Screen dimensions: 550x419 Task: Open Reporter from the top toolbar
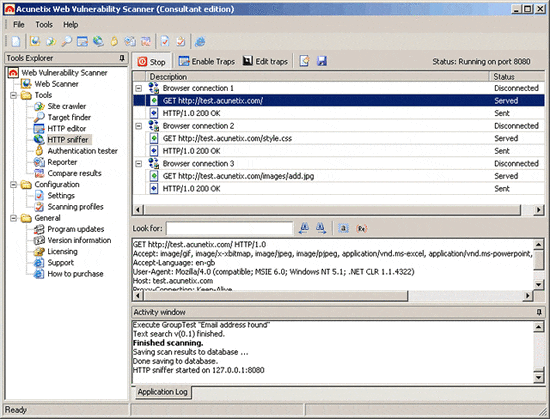[130, 41]
